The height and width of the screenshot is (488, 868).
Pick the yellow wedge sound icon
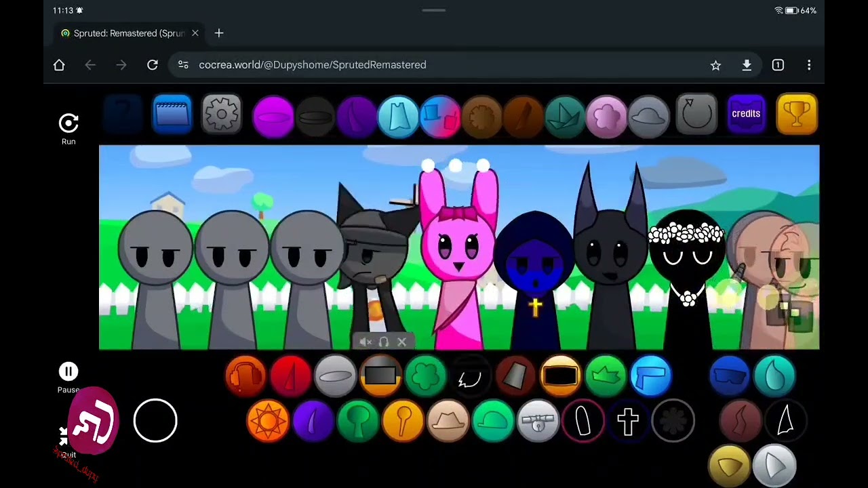coord(730,466)
